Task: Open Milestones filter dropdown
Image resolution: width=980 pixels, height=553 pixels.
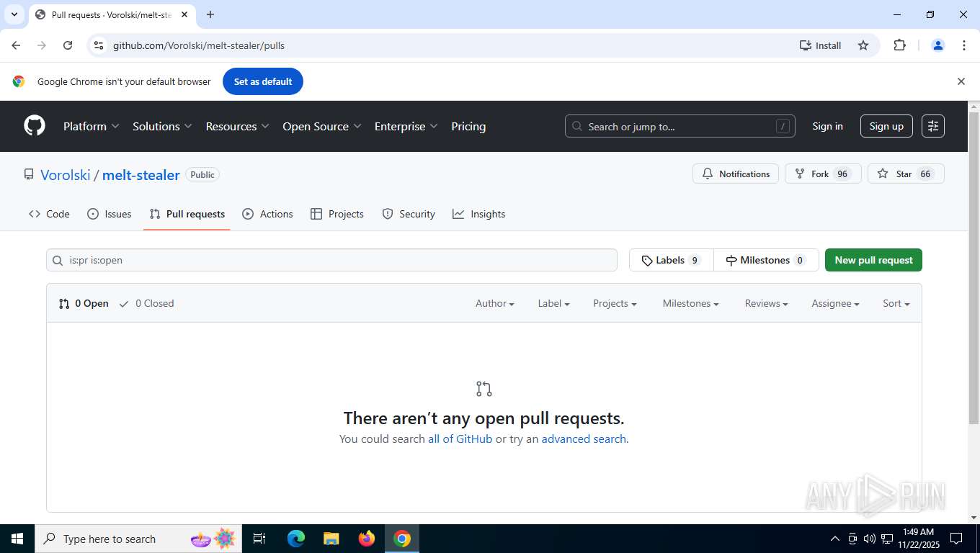Action: pyautogui.click(x=690, y=303)
